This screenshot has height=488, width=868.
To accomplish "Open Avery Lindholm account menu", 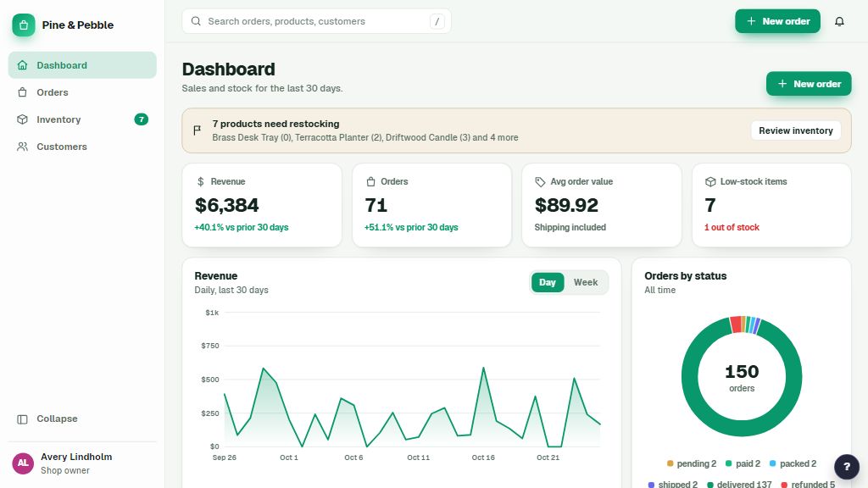I will coord(82,463).
